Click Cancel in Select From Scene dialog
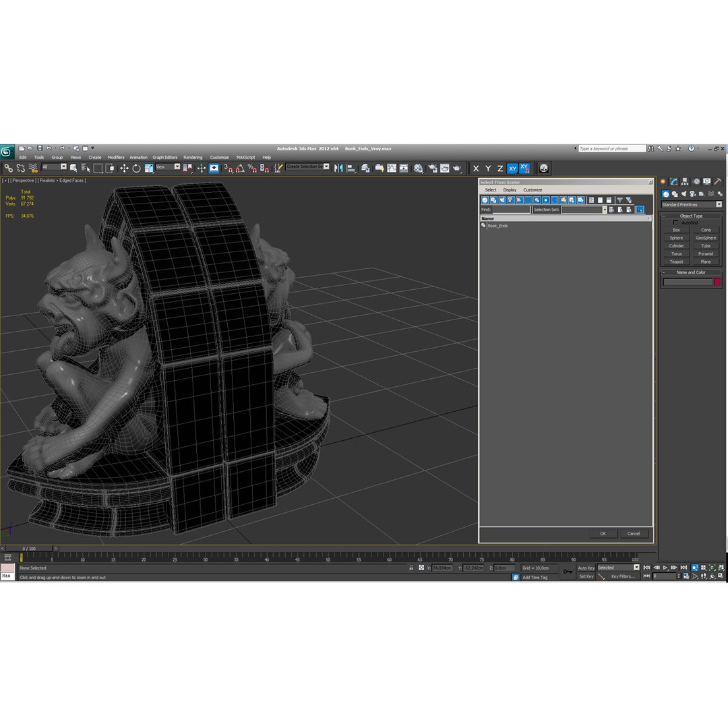The height and width of the screenshot is (728, 728). click(x=633, y=533)
